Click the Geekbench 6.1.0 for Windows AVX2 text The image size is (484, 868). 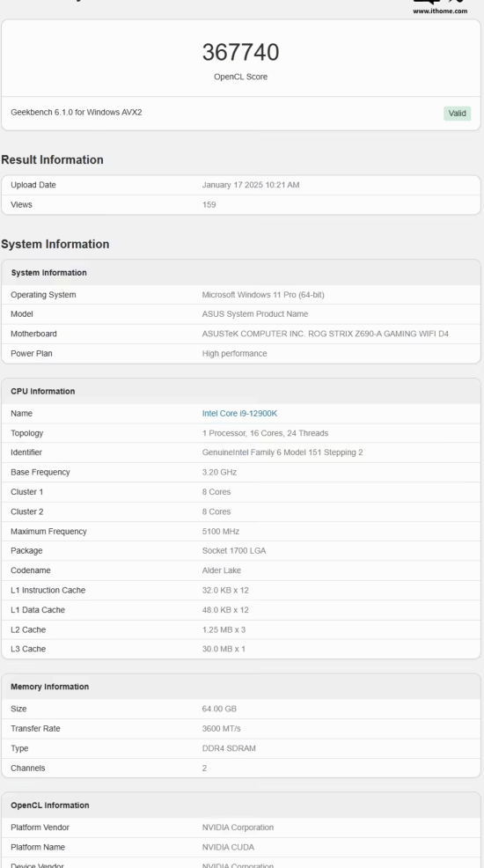click(77, 113)
